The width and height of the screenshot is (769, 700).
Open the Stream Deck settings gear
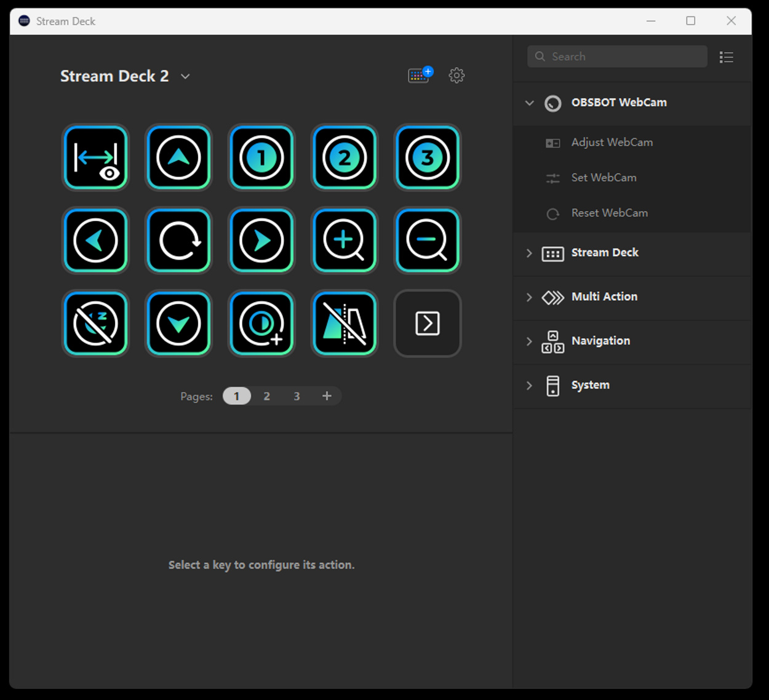coord(456,75)
